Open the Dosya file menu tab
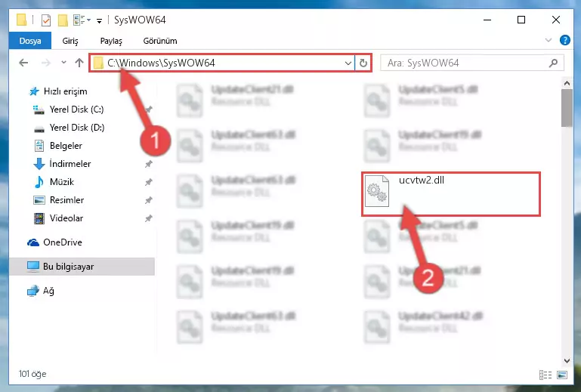581x392 pixels. (30, 41)
